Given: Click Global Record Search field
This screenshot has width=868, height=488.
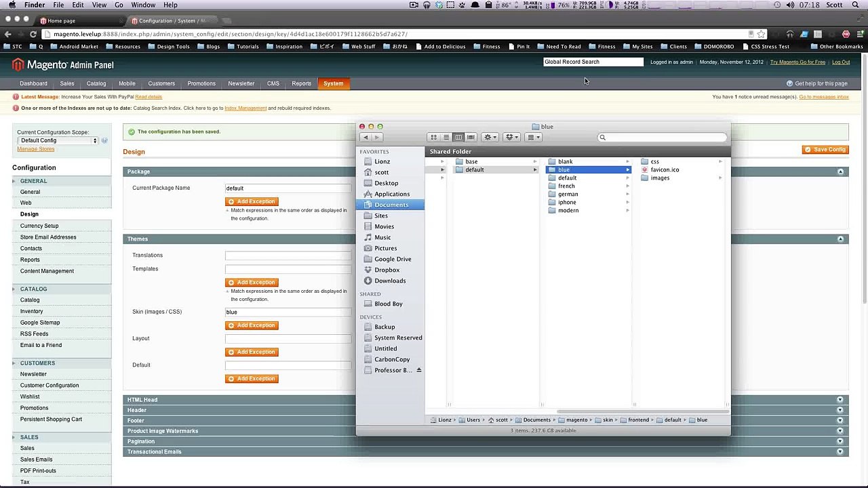Looking at the screenshot, I should [x=593, y=62].
